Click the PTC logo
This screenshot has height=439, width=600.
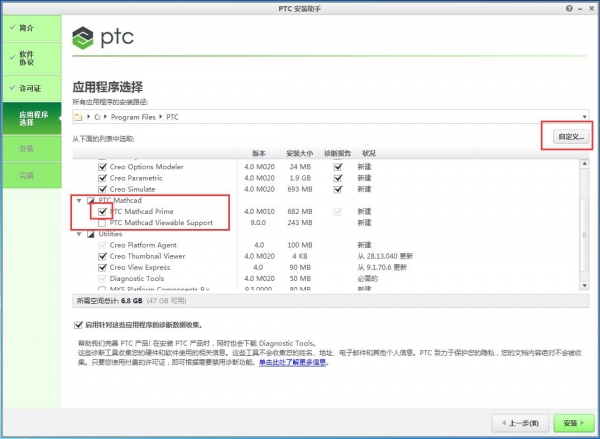(103, 38)
